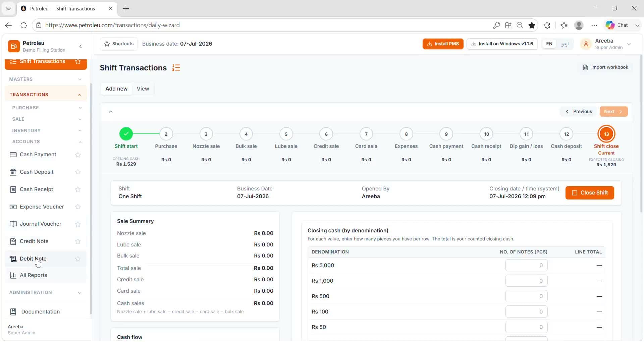Go to step 2 Purchase

click(166, 134)
